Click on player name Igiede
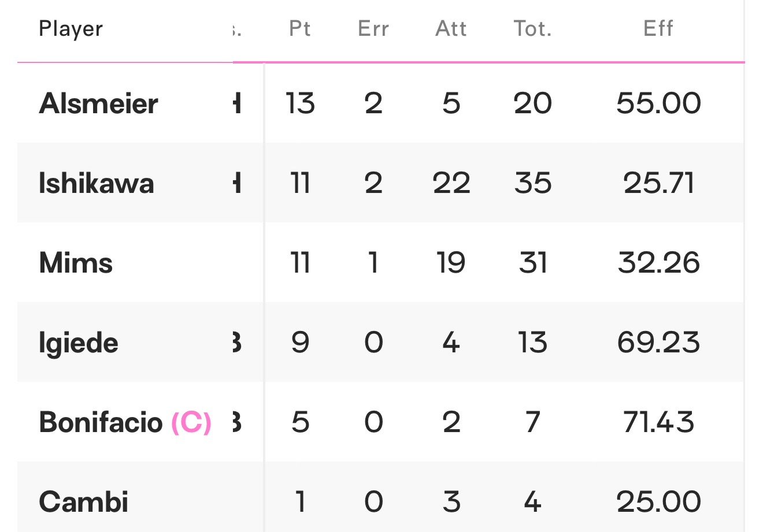The image size is (763, 532). click(x=79, y=344)
